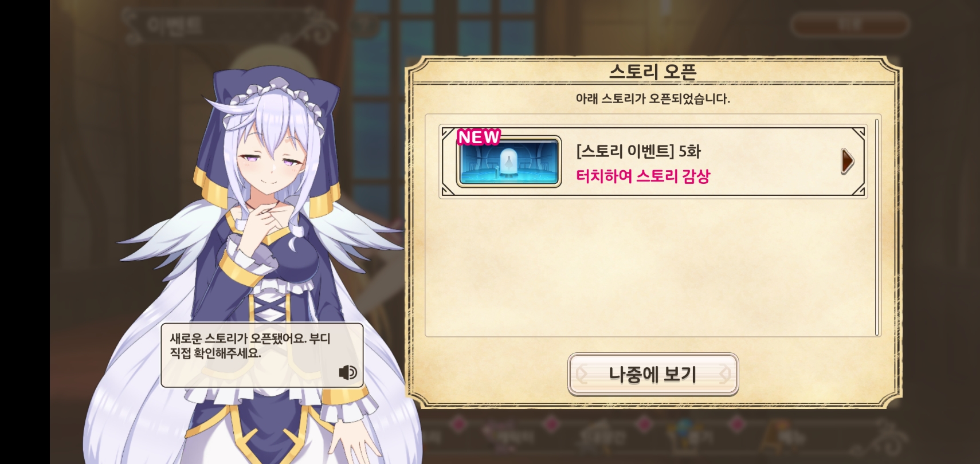Click the 스토리 오픈 dialog title
Image resolution: width=980 pixels, height=464 pixels.
pos(653,72)
